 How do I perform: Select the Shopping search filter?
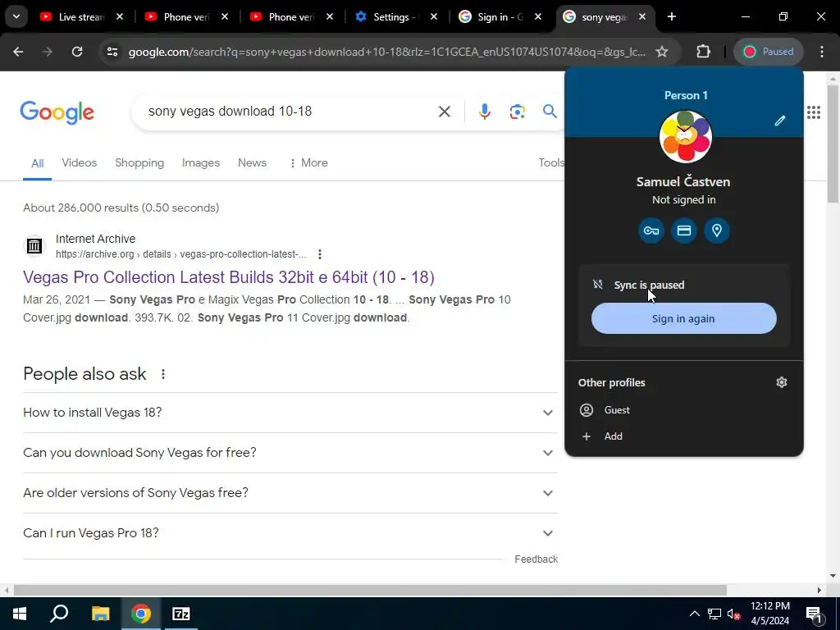pos(139,163)
